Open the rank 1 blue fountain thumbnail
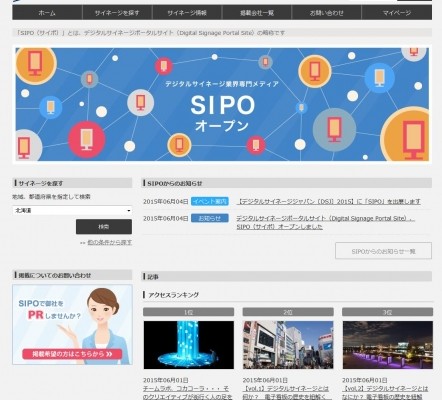 click(189, 345)
